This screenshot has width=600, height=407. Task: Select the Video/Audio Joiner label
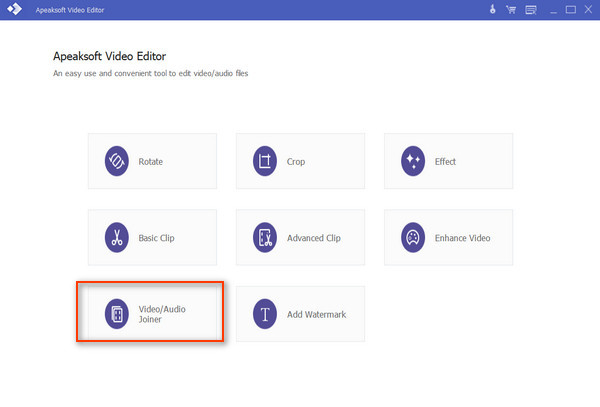coord(162,314)
